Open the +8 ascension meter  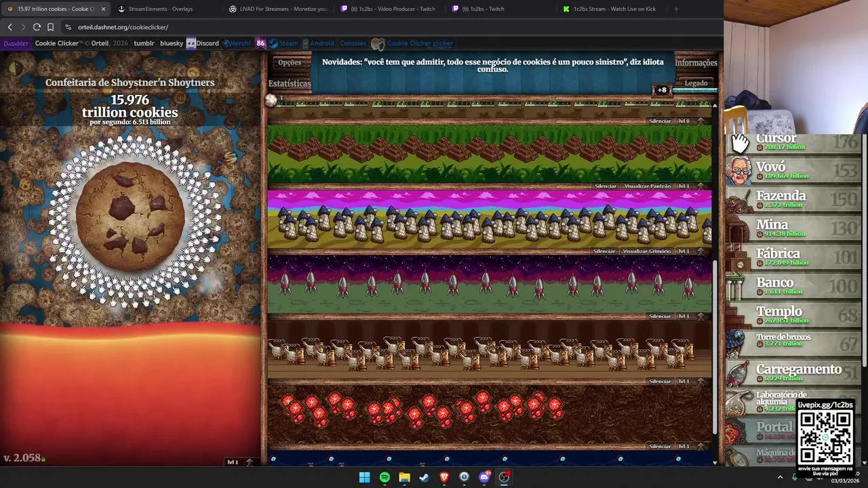coord(662,89)
